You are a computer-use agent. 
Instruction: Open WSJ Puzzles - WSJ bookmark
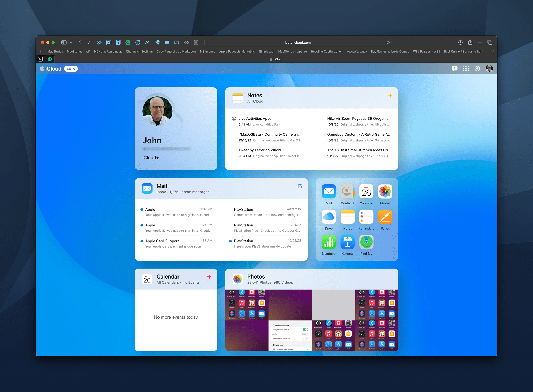[x=426, y=52]
